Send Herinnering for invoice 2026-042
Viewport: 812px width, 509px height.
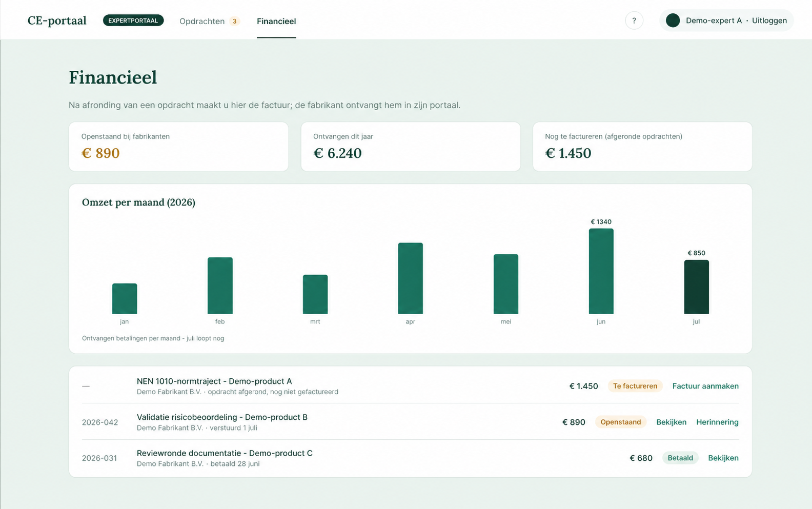tap(717, 422)
